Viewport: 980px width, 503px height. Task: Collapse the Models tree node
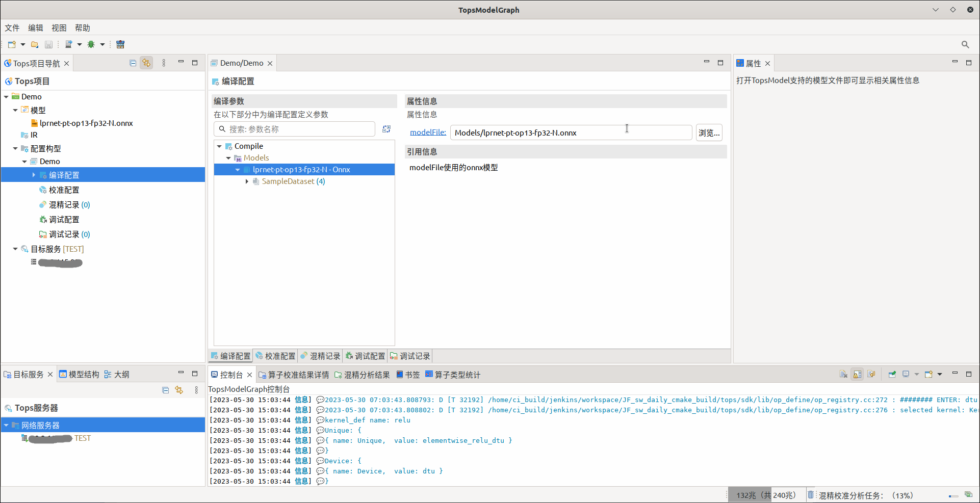pyautogui.click(x=228, y=158)
